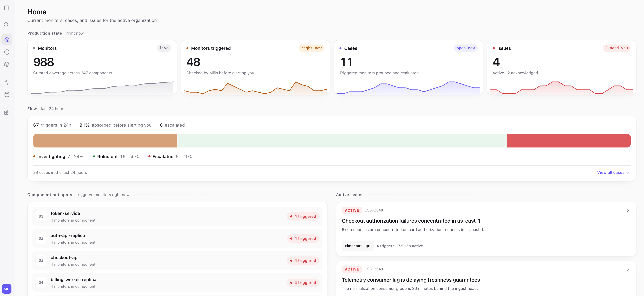The height and width of the screenshot is (296, 644).
Task: Click the Investigating legend label
Action: (51, 157)
